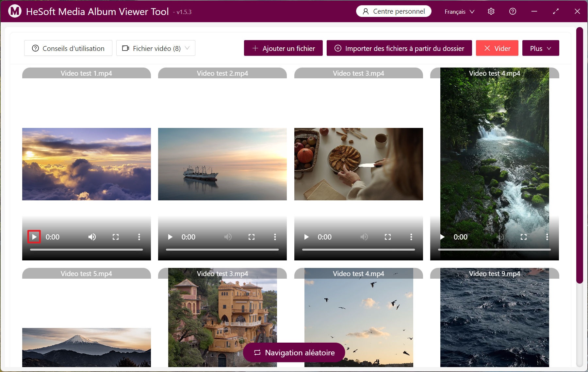Screen dimensions: 588x372
Task: Open more options for Video test 2.mp4
Action: click(x=275, y=237)
